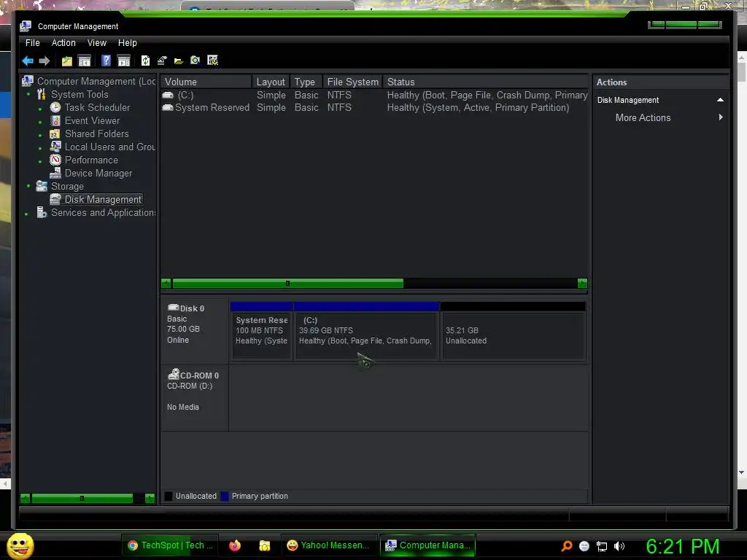
Task: Click the Event Viewer icon in tree
Action: 55,120
